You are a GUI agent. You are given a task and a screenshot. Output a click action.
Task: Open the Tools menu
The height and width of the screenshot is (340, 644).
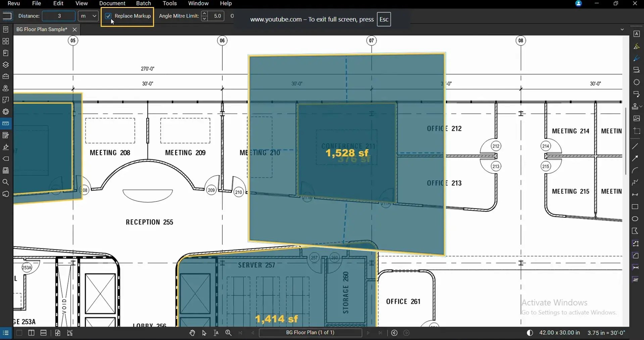point(170,3)
